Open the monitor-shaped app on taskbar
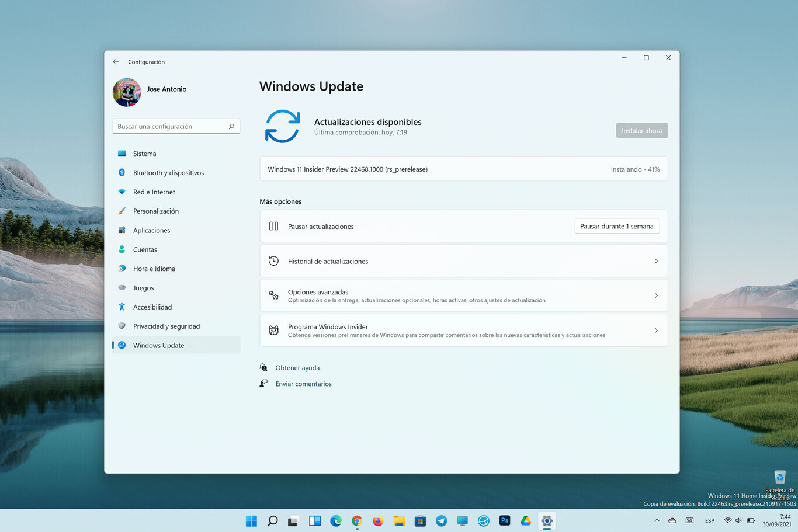This screenshot has width=798, height=532. [463, 521]
